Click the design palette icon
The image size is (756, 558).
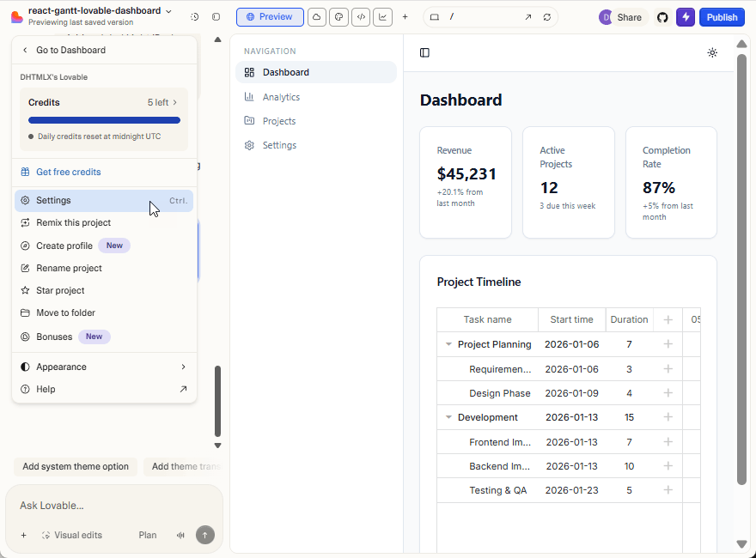click(338, 17)
